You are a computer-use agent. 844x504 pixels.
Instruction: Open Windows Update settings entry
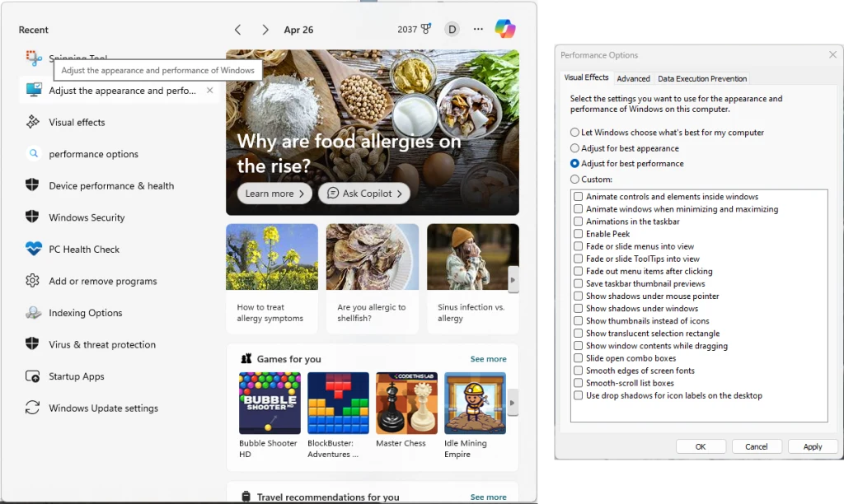click(x=120, y=408)
